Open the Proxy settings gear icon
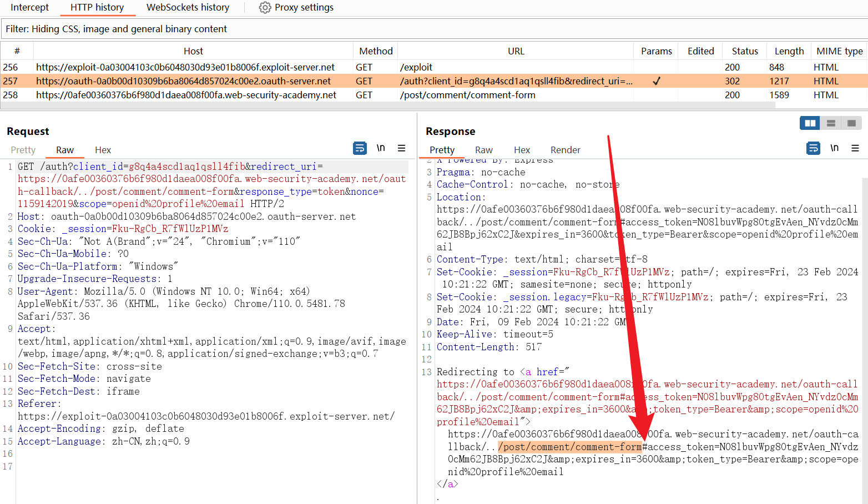Image resolution: width=868 pixels, height=504 pixels. 265,8
